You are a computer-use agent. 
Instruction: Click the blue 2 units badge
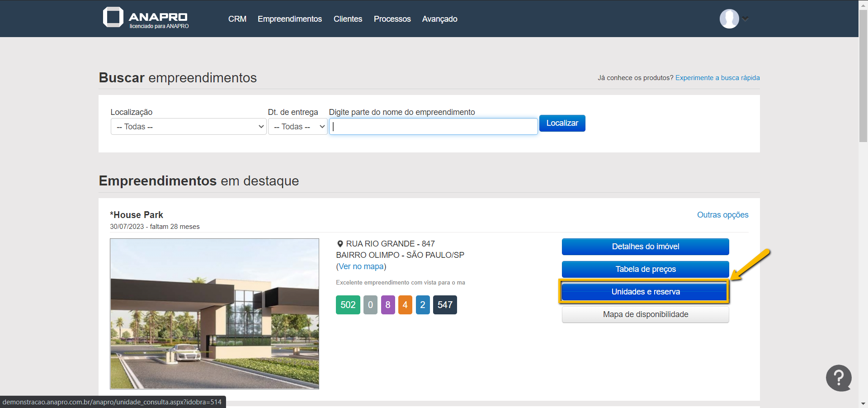point(422,305)
